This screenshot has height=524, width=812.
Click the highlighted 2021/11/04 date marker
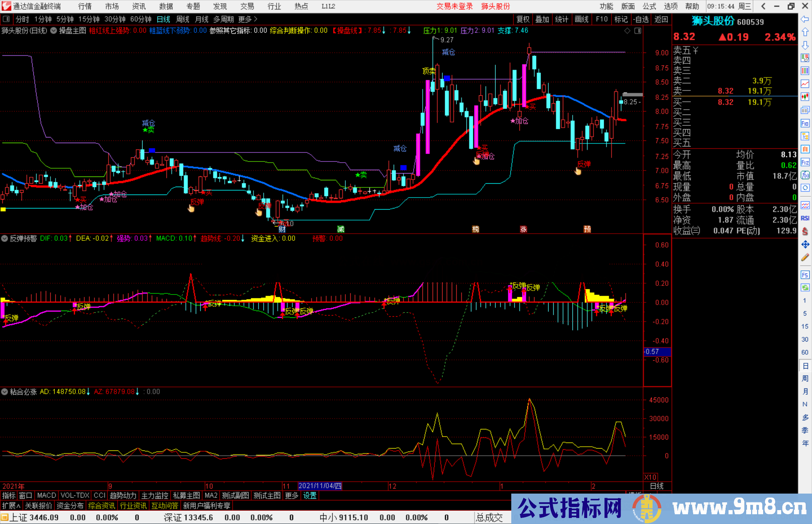(321, 486)
